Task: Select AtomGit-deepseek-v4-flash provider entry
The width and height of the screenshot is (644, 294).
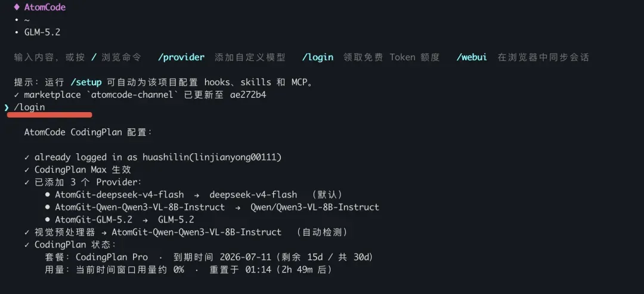Action: click(x=119, y=194)
